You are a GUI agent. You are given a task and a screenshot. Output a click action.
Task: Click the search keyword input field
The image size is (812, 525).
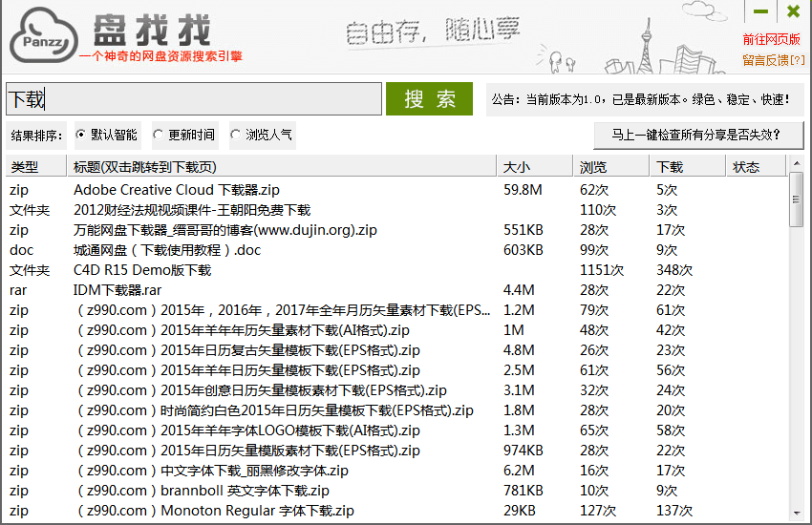194,98
